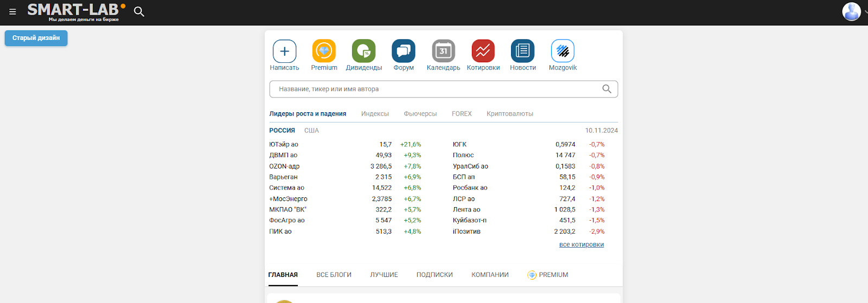Expand the arrow next to user avatar
This screenshot has height=303, width=868.
865,11
